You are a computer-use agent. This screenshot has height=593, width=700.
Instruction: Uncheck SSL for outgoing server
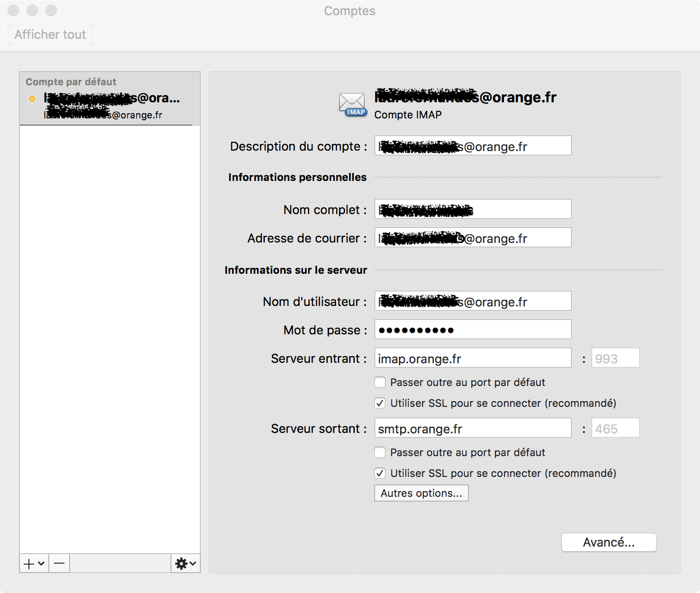[x=380, y=473]
